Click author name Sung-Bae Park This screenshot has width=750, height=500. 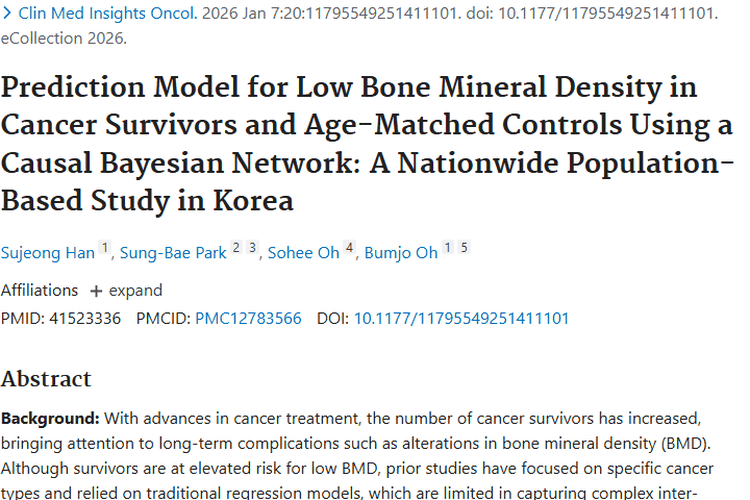pyautogui.click(x=173, y=253)
